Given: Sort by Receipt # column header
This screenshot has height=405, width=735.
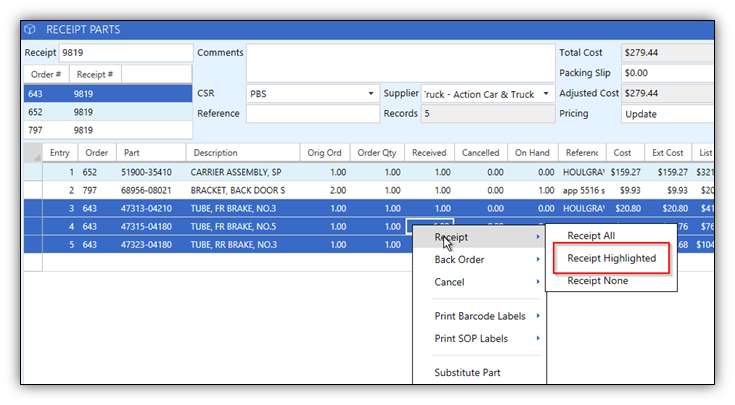Looking at the screenshot, I should tap(95, 75).
